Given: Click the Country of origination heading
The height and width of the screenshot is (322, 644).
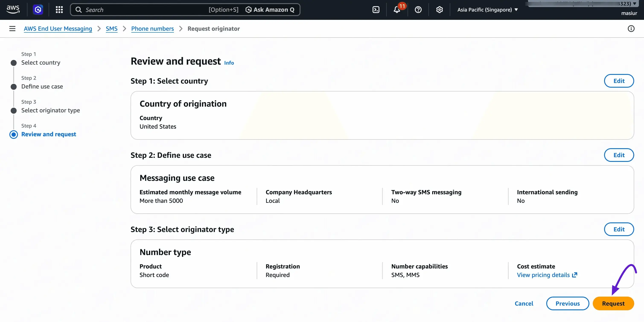Looking at the screenshot, I should pyautogui.click(x=183, y=103).
